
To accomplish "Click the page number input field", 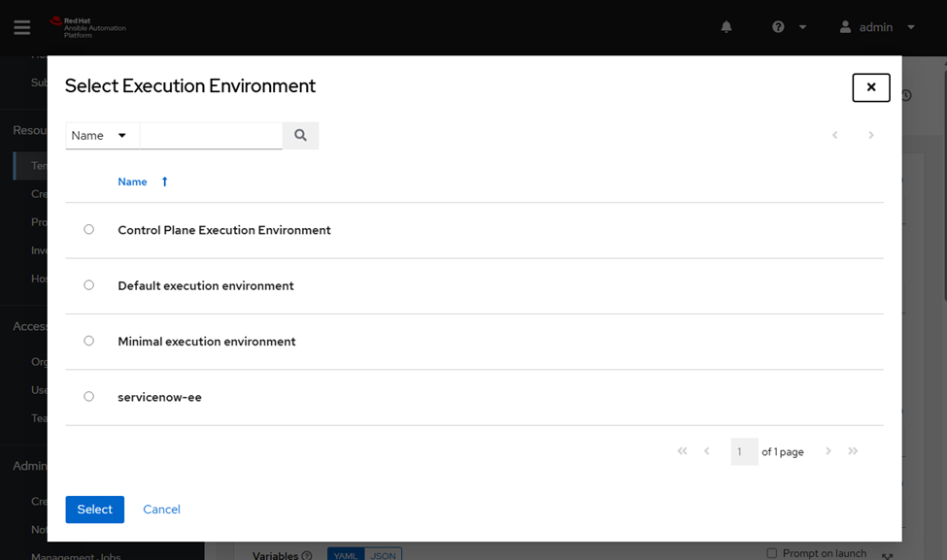I will pos(744,450).
